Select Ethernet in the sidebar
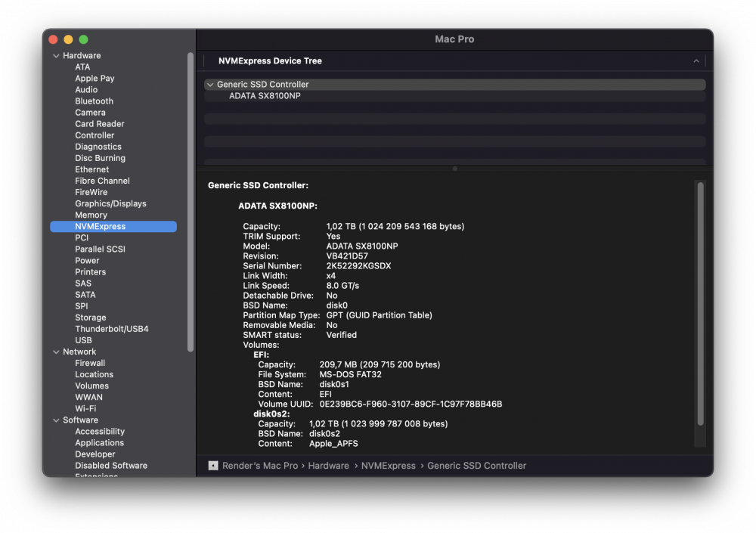The width and height of the screenshot is (756, 533). [x=91, y=169]
